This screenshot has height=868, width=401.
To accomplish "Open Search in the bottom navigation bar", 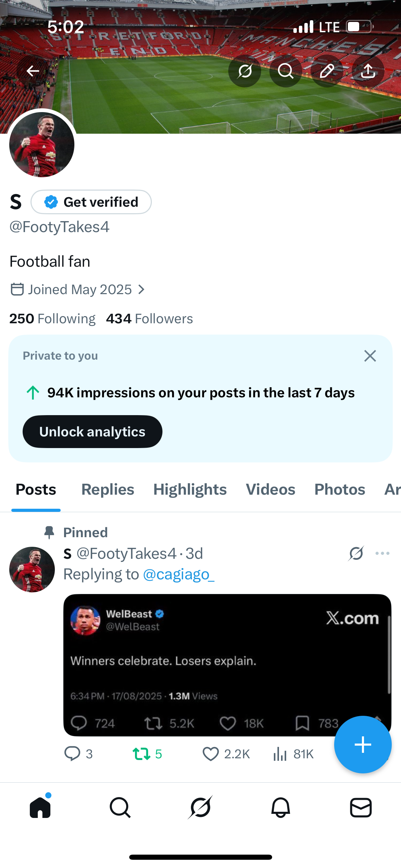I will [120, 807].
